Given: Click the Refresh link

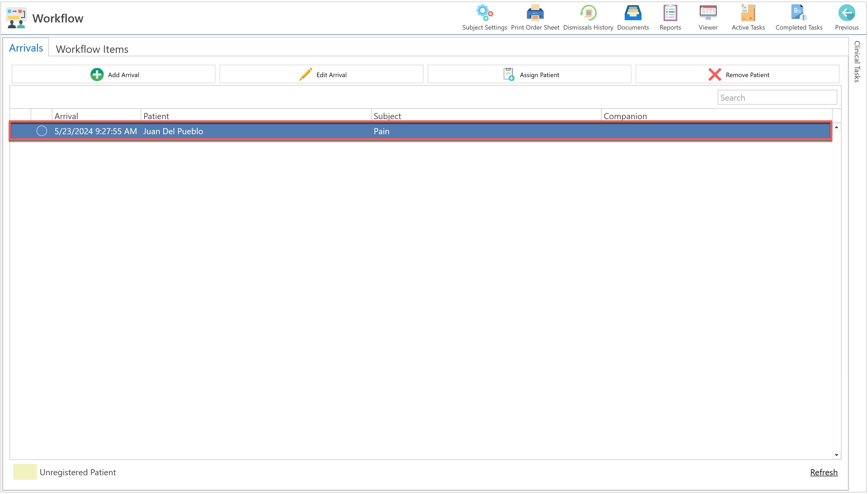Looking at the screenshot, I should tap(824, 472).
